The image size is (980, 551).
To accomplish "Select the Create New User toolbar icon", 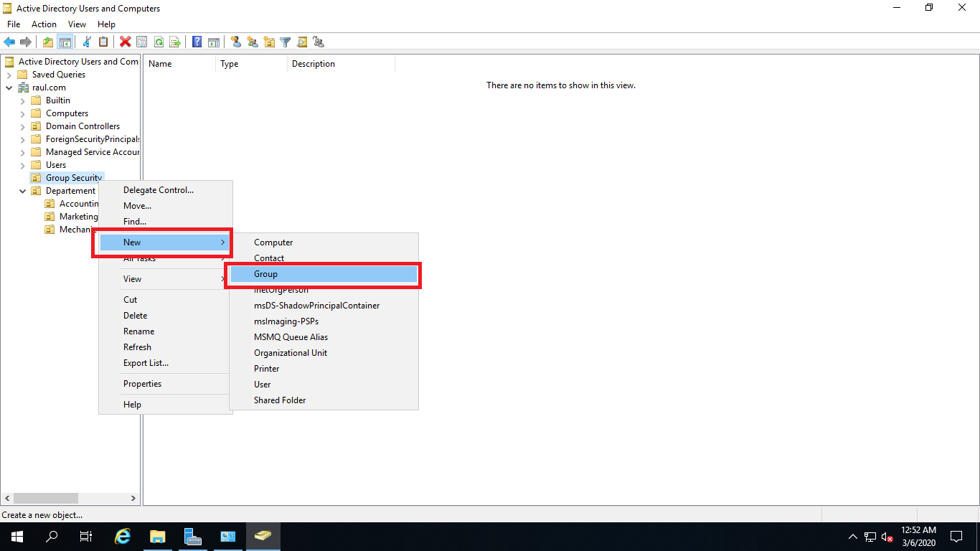I will [x=236, y=42].
